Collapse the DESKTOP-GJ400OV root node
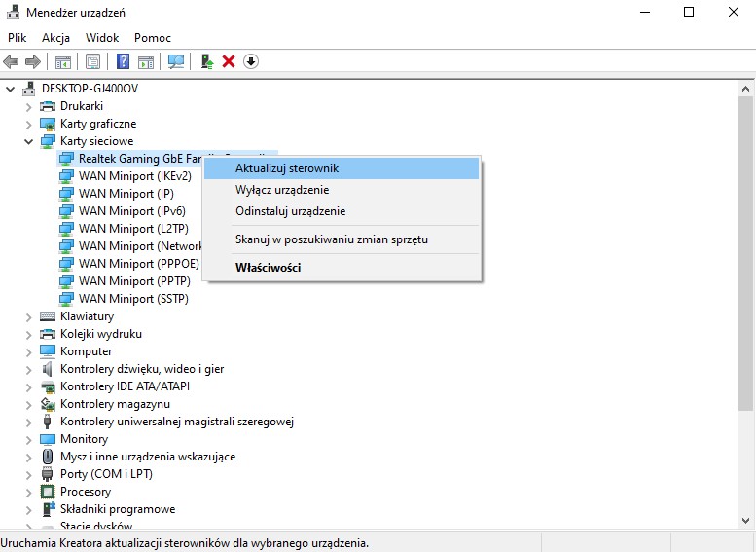This screenshot has width=756, height=552. [x=11, y=89]
